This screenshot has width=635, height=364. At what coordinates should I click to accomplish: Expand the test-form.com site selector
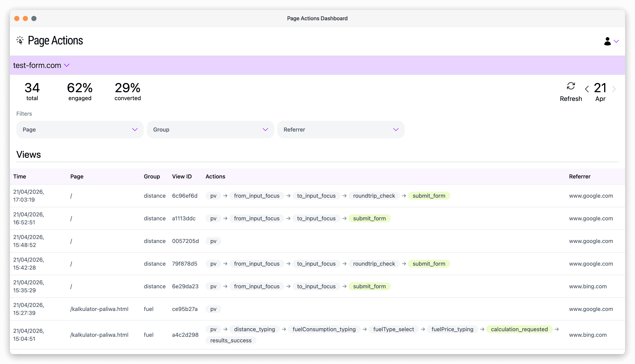(x=41, y=65)
